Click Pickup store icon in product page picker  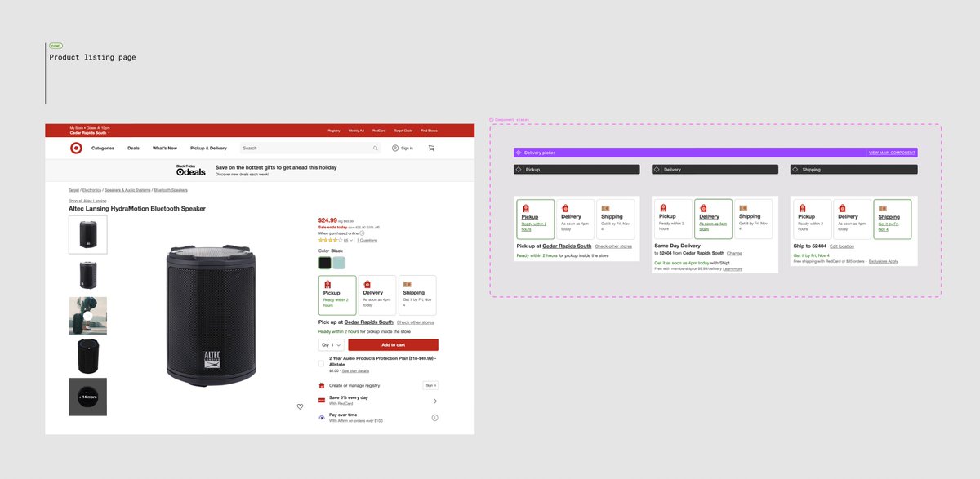(327, 284)
